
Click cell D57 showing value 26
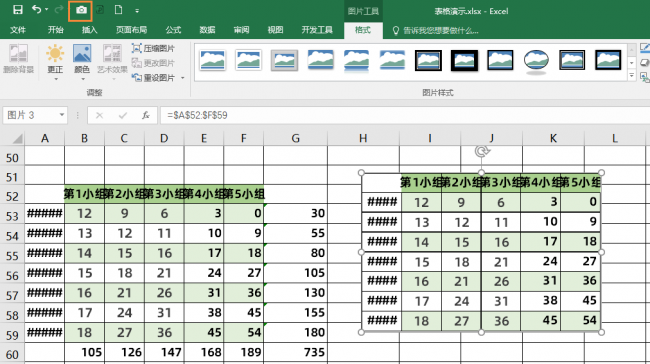(x=164, y=293)
